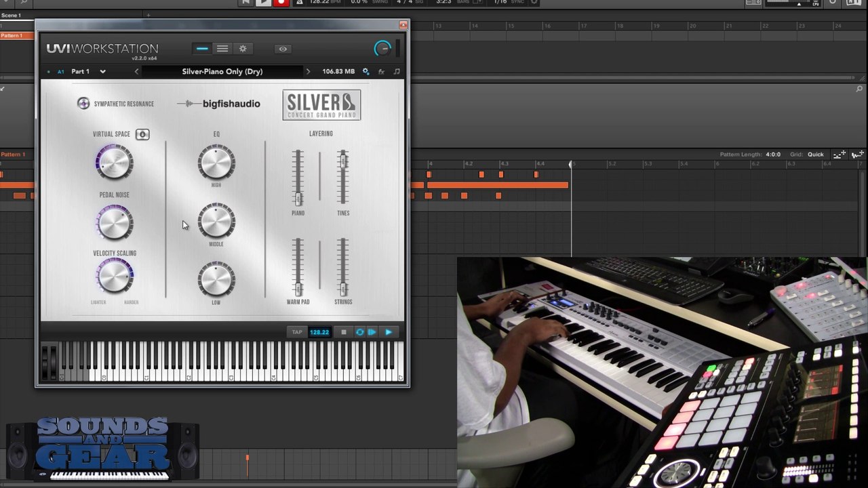Open the fx panel

(381, 71)
